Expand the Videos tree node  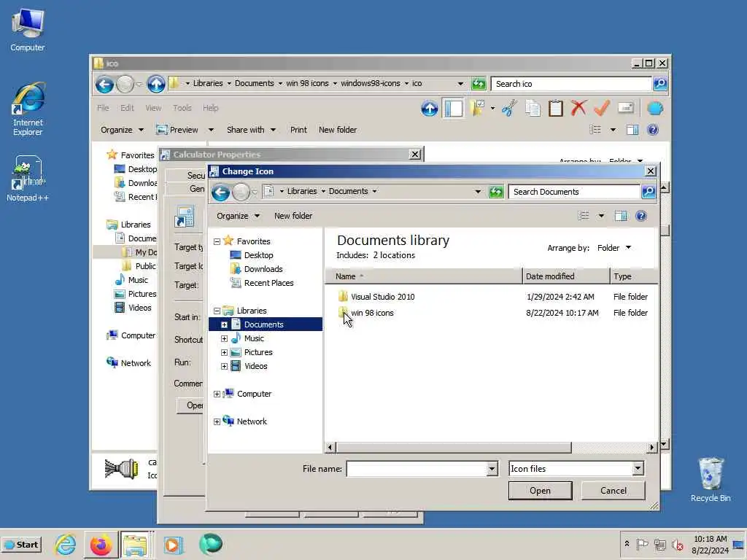224,366
